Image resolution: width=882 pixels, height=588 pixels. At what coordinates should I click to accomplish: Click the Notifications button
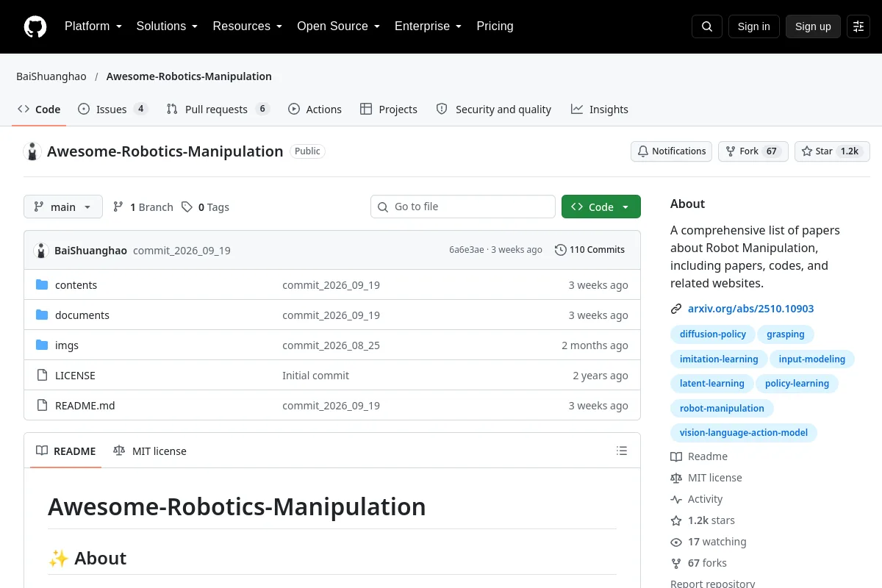[x=671, y=151]
